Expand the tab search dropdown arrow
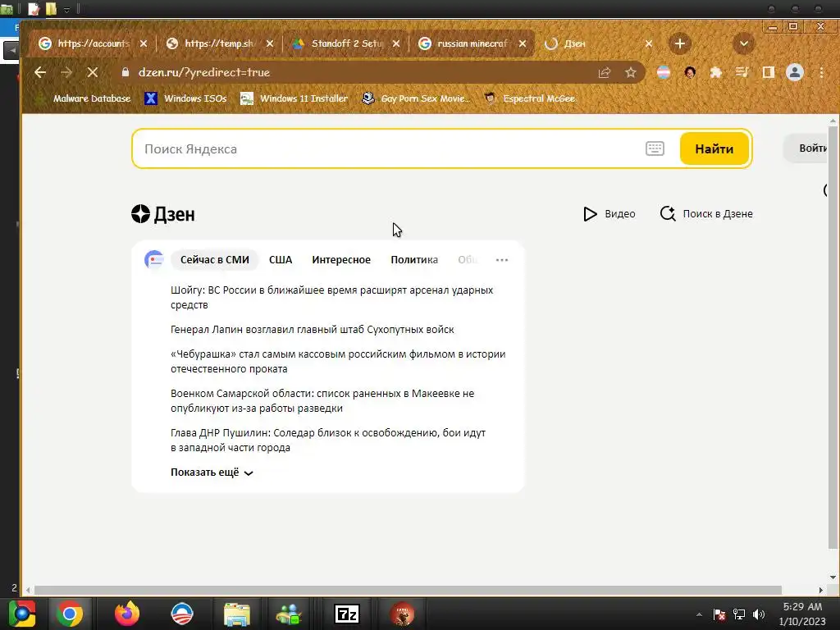Screen dimensions: 840x630 click(743, 43)
